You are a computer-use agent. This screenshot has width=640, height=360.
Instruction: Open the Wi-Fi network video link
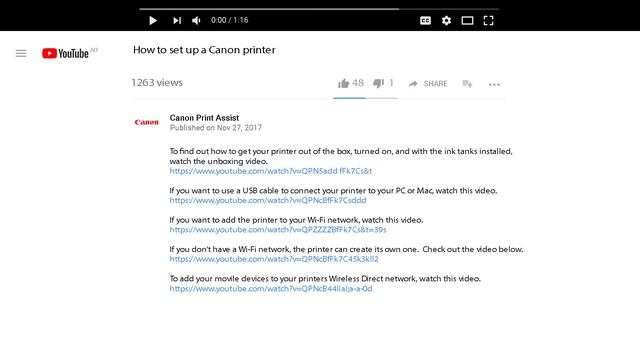point(278,230)
